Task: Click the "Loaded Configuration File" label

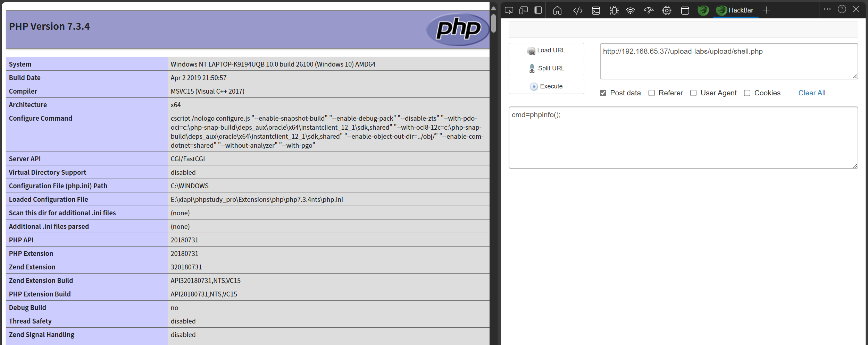Action: pos(49,199)
